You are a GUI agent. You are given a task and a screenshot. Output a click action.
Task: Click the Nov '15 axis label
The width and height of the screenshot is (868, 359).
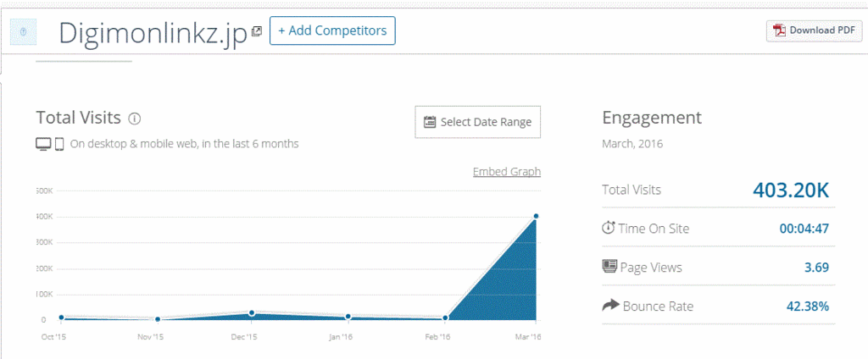click(x=150, y=337)
